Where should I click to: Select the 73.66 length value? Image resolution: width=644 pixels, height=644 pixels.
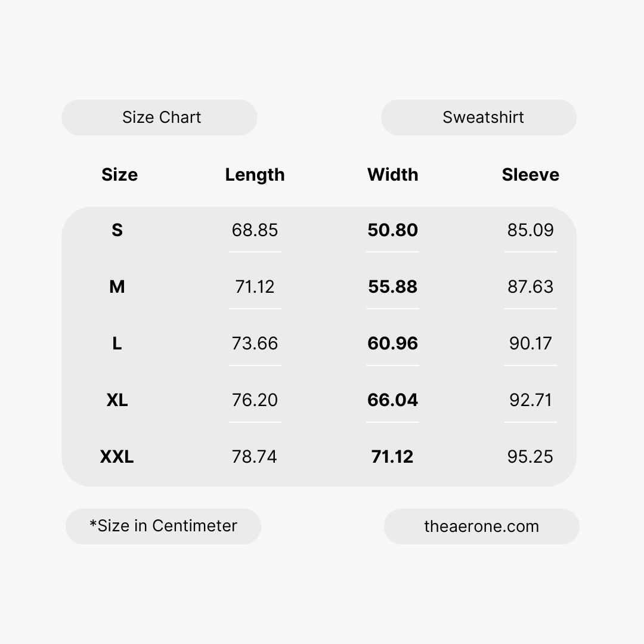pos(255,343)
